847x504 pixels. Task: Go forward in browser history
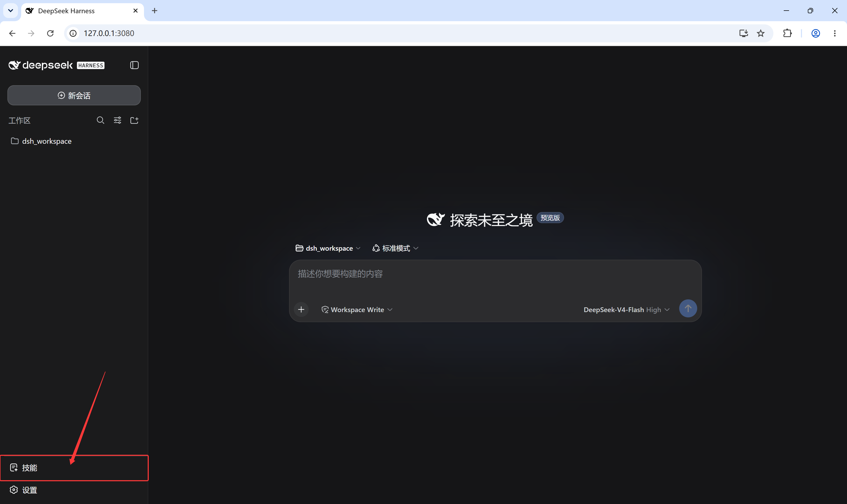click(x=31, y=33)
